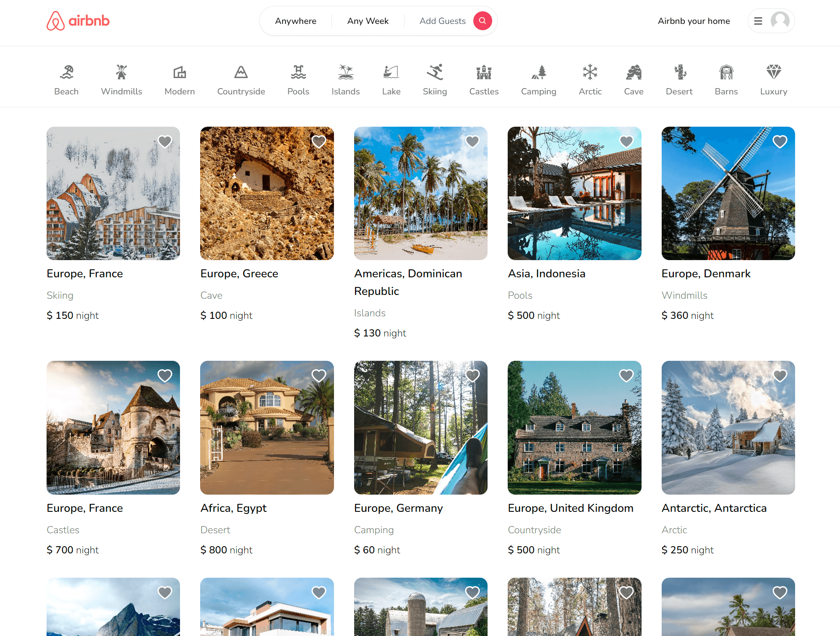
Task: Select the Camping category icon
Action: [x=539, y=79]
